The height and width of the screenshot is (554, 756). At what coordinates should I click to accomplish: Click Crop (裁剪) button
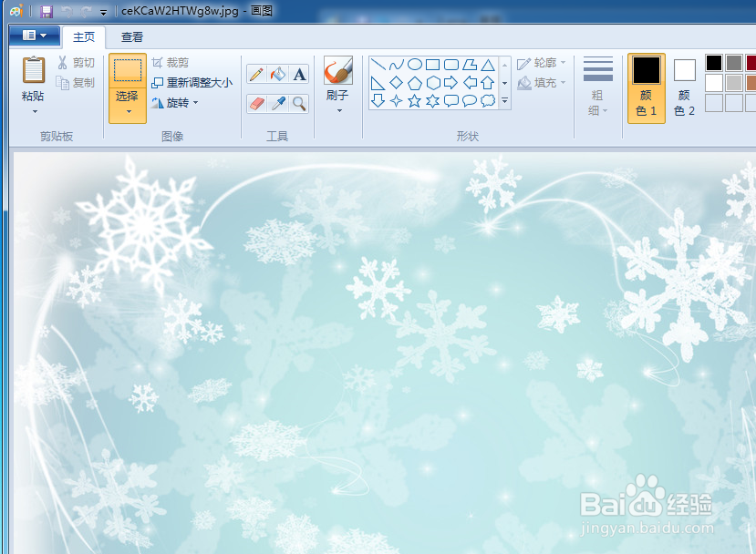point(171,63)
